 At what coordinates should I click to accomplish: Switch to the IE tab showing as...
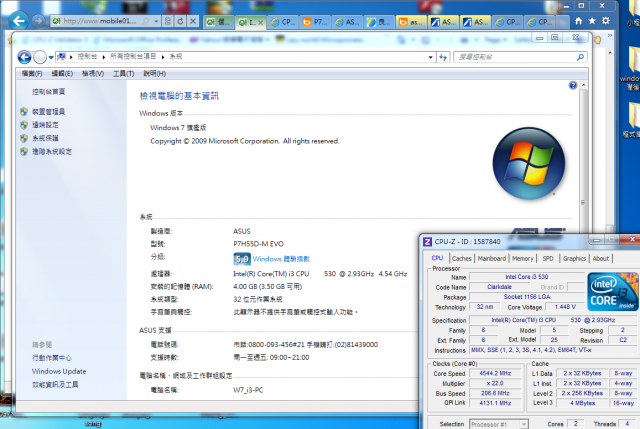click(x=412, y=22)
